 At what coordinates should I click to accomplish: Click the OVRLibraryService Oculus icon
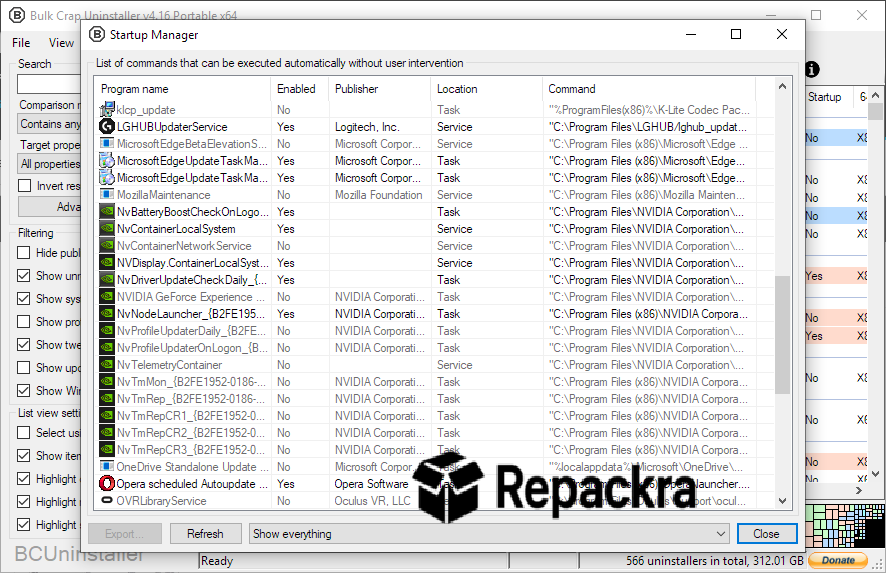pyautogui.click(x=107, y=500)
